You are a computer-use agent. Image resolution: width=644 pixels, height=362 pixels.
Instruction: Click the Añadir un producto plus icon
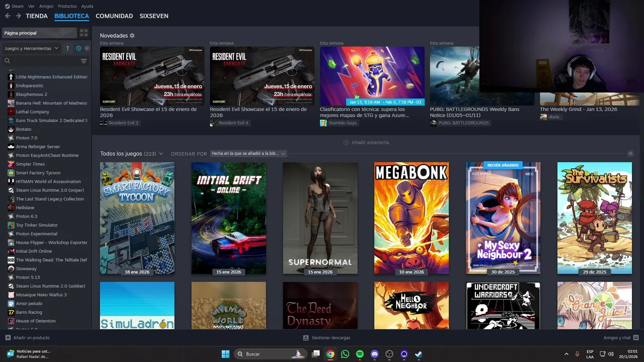pos(8,338)
